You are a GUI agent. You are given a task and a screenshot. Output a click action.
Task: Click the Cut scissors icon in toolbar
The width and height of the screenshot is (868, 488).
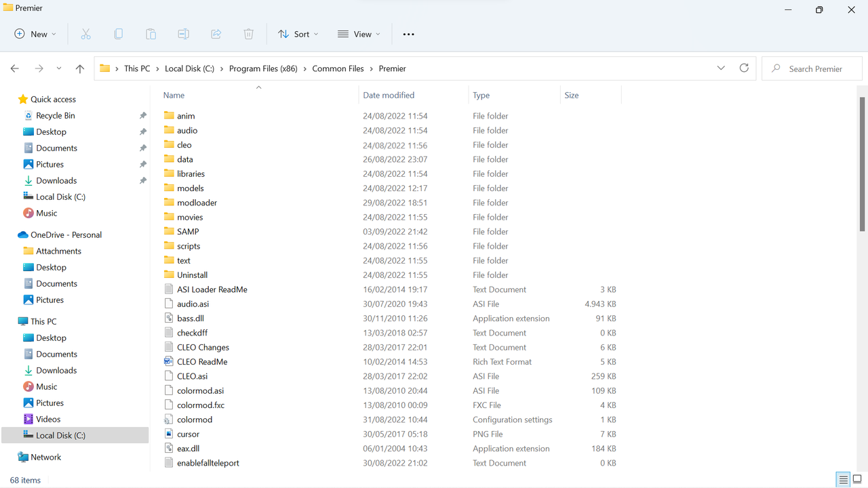[85, 34]
